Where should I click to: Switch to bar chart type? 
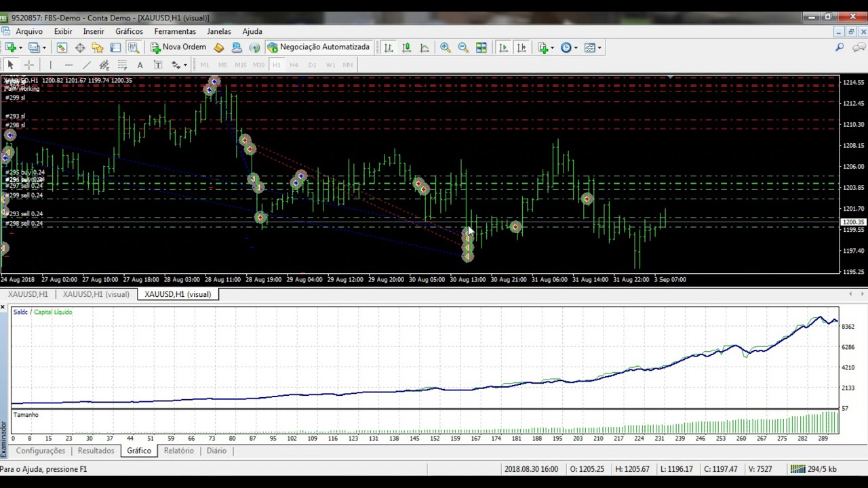(x=389, y=47)
